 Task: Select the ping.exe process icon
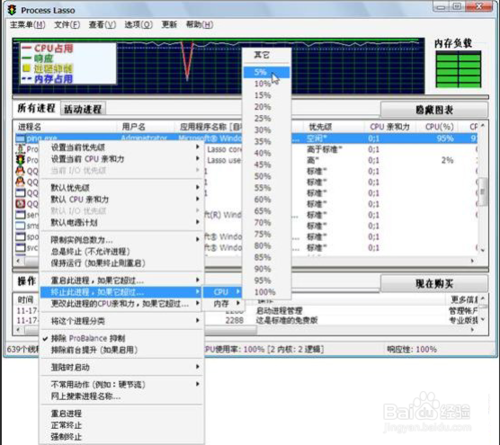tap(20, 138)
